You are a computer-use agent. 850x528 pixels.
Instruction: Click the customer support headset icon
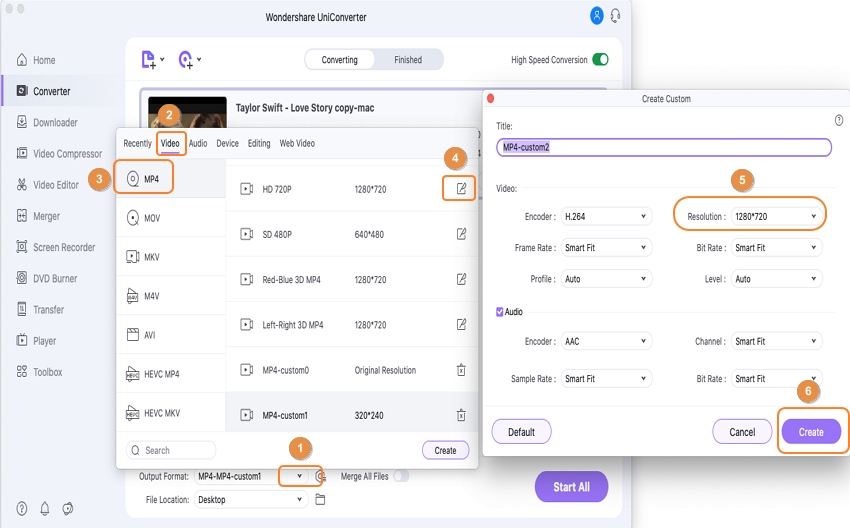pos(615,16)
